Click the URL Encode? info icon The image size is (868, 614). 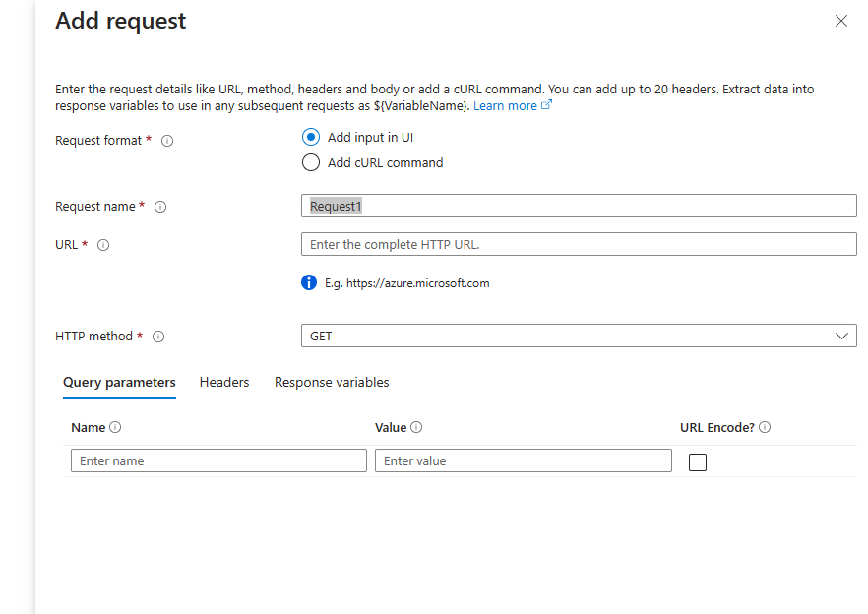(765, 427)
